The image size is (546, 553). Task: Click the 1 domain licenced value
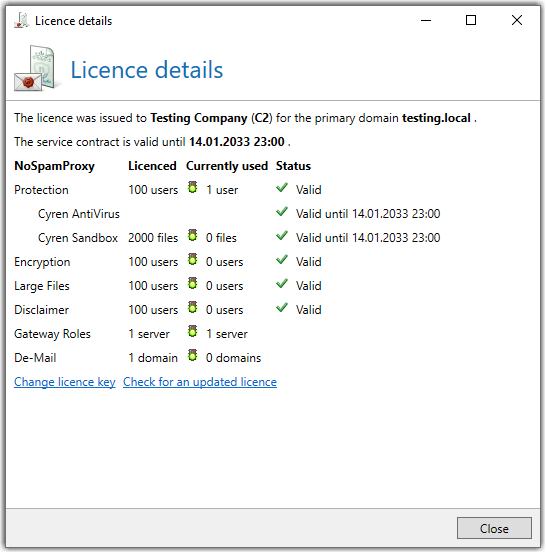click(x=153, y=358)
